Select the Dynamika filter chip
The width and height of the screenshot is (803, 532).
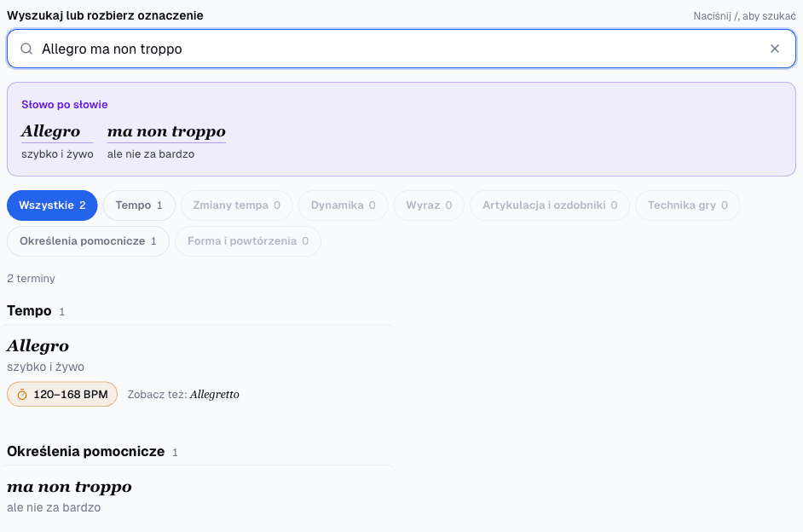(x=344, y=205)
